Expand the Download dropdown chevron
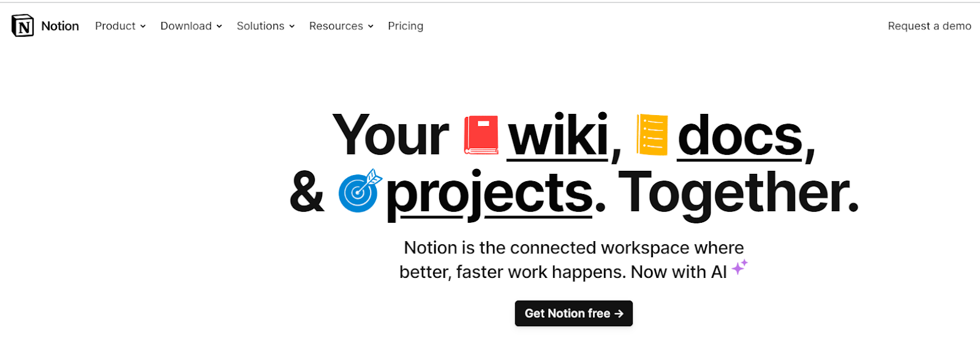 click(x=219, y=26)
